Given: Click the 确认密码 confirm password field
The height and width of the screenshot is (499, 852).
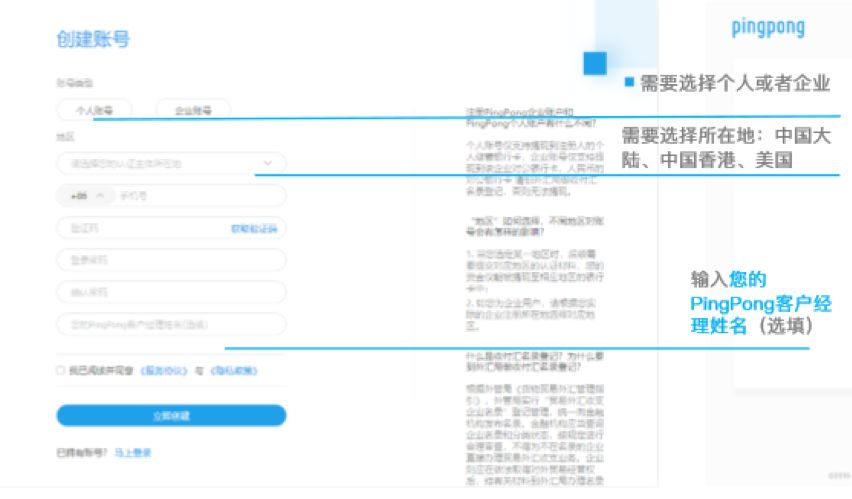Looking at the screenshot, I should coord(171,292).
